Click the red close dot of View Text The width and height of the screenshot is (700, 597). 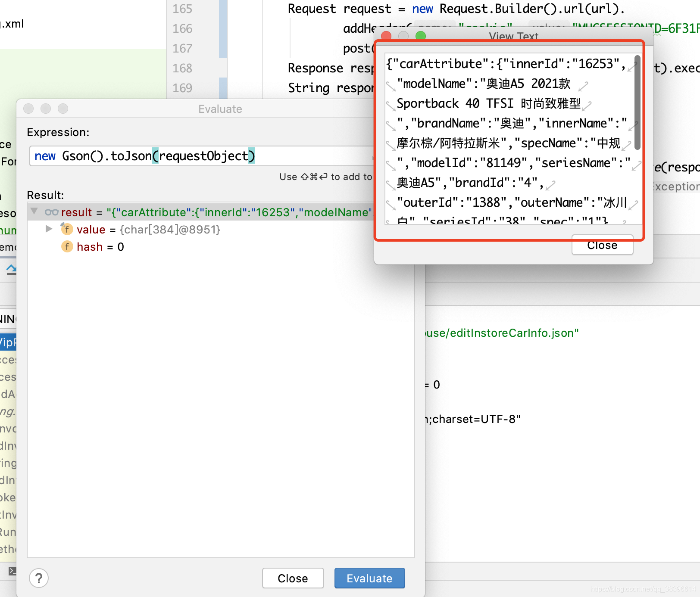[x=386, y=36]
